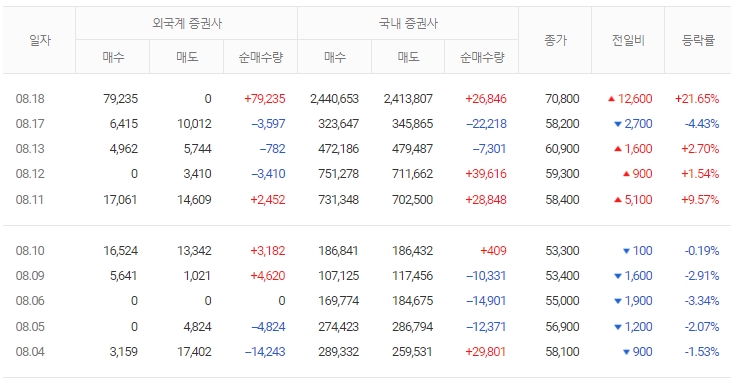Click net volume +79,235 on 08.18
Image resolution: width=731 pixels, height=378 pixels.
point(264,99)
